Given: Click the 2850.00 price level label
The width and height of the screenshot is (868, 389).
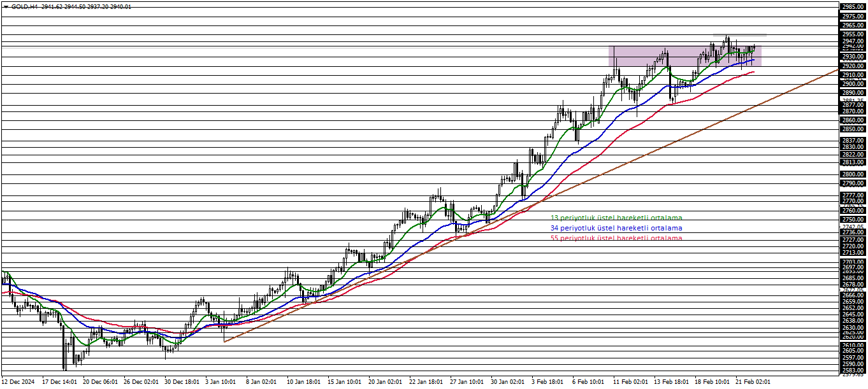Looking at the screenshot, I should [853, 129].
